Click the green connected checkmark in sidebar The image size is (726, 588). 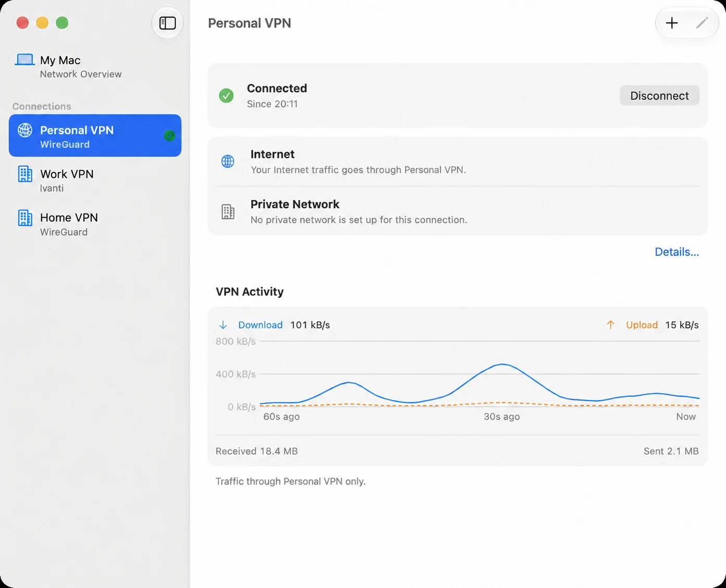pos(169,136)
